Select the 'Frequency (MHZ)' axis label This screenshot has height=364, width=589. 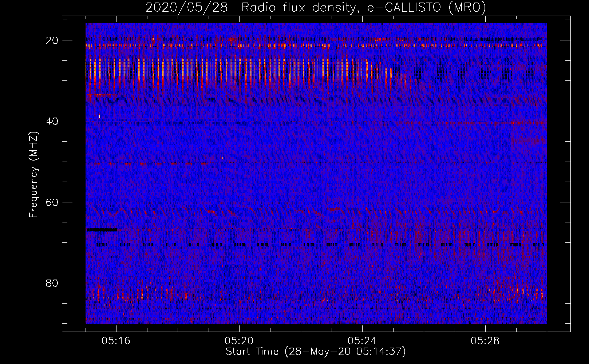click(33, 175)
